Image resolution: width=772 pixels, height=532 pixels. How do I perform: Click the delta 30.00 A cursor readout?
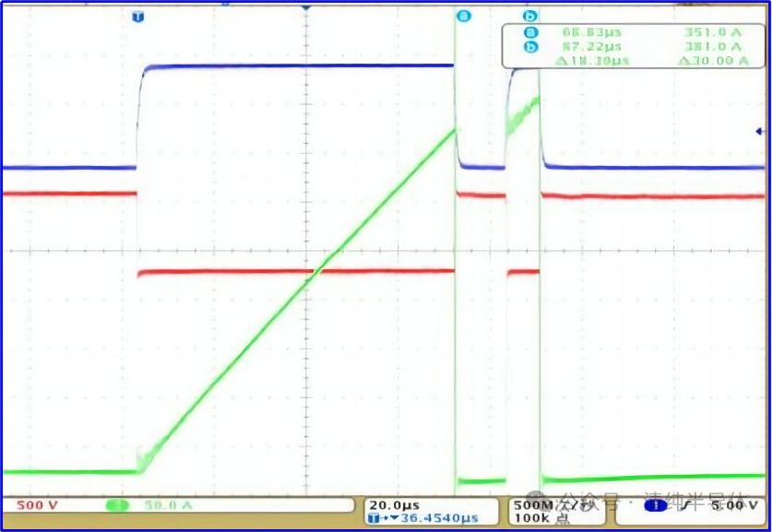click(710, 60)
